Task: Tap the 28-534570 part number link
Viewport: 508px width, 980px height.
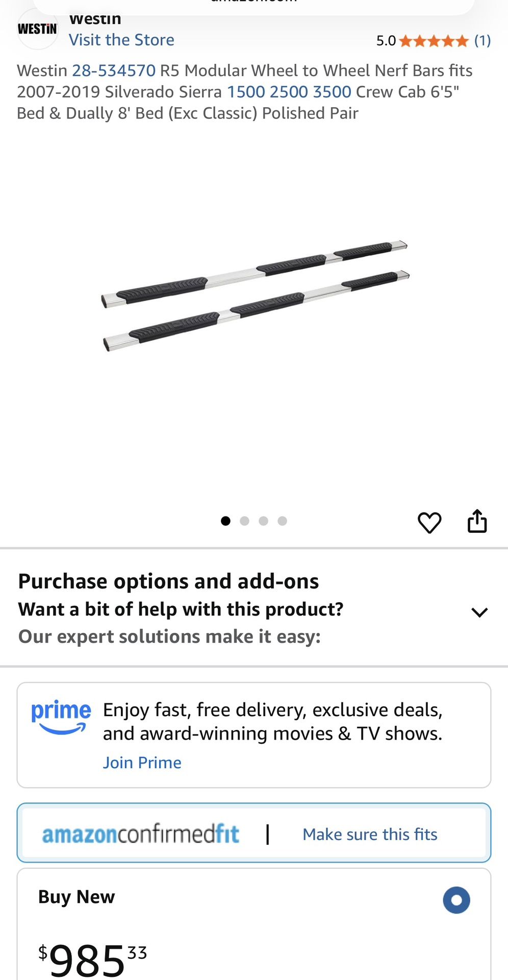Action: click(114, 70)
